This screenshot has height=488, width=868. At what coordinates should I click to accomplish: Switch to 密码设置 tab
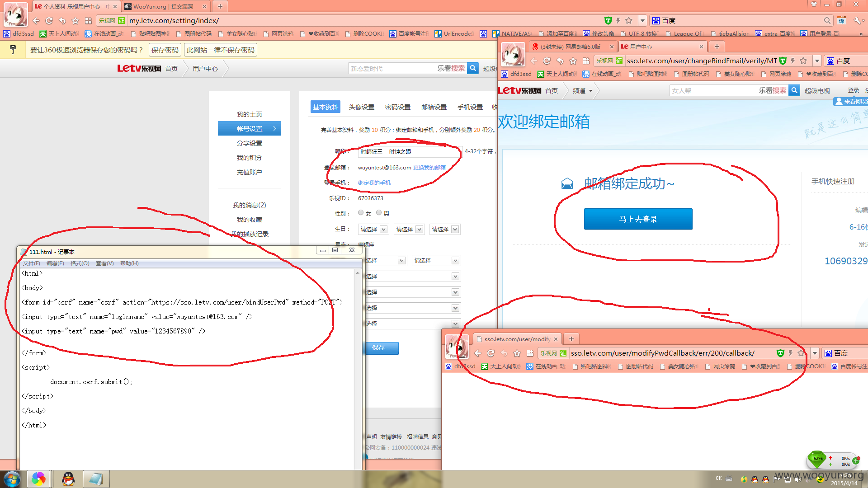(x=398, y=107)
